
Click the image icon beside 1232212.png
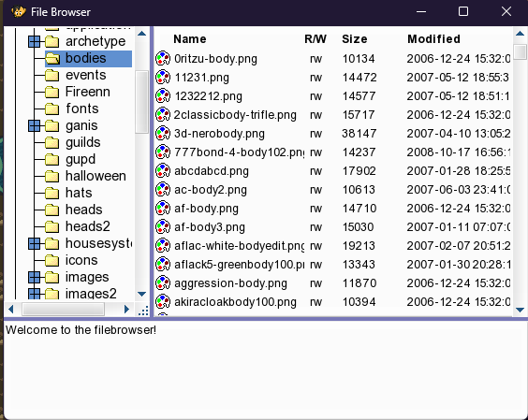(x=163, y=96)
